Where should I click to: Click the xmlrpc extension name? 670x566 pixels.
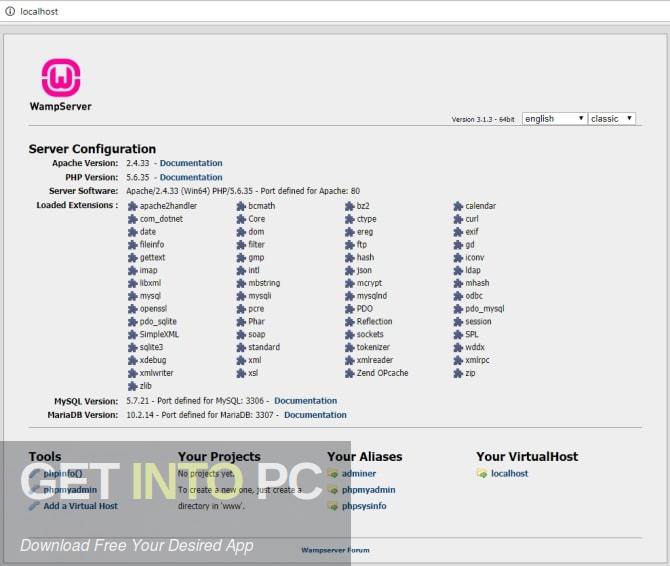pyautogui.click(x=477, y=360)
